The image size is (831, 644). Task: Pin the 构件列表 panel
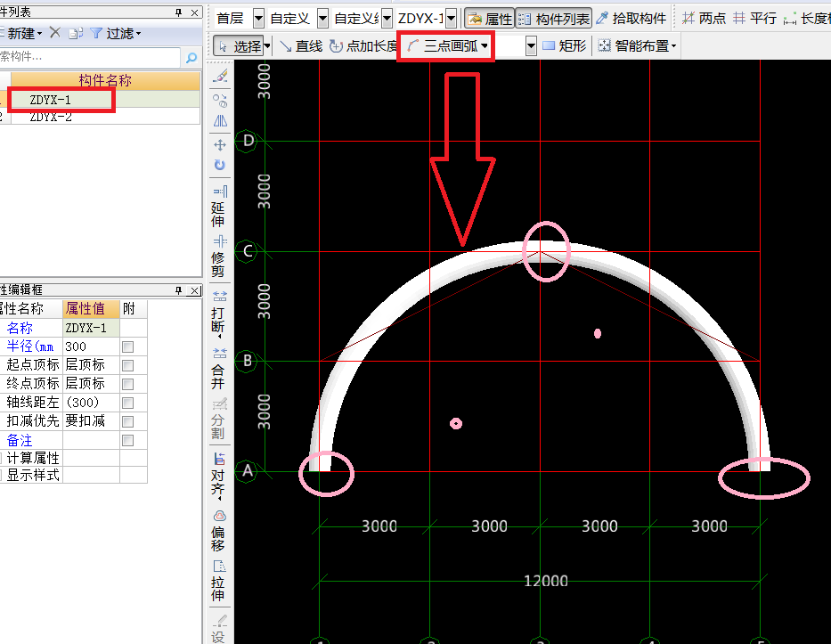click(179, 12)
